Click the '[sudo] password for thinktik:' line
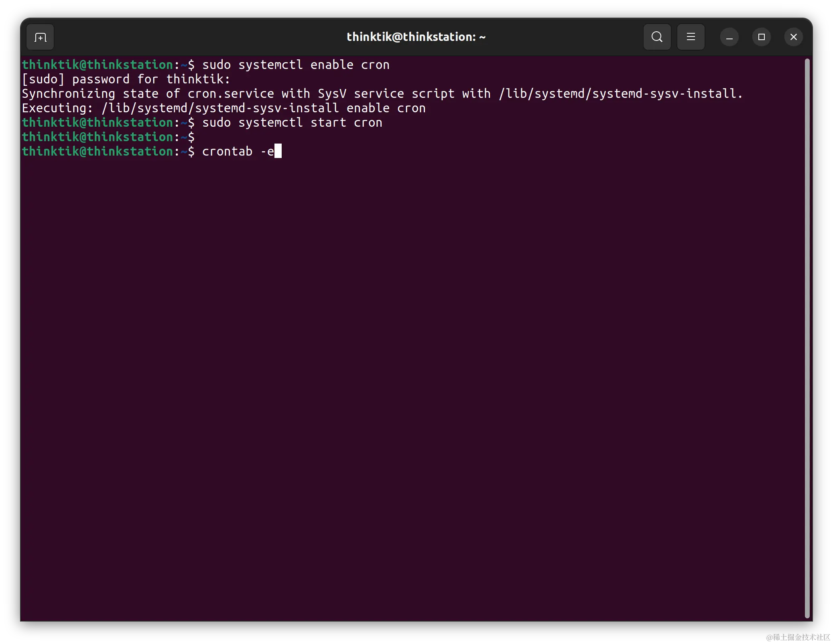 tap(126, 79)
